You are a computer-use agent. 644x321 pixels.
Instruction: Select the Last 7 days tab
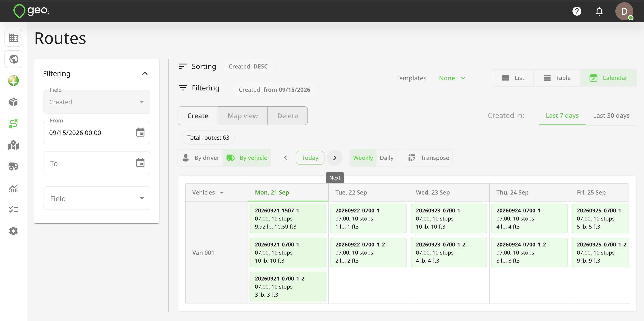(x=562, y=115)
